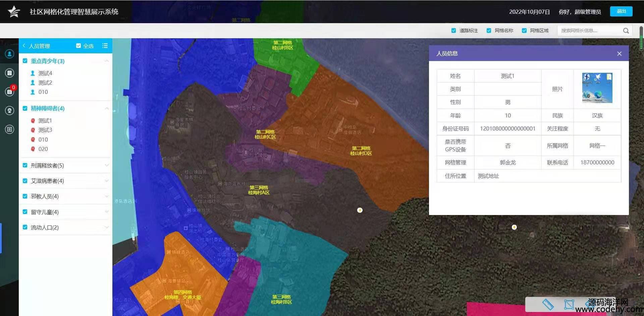Select the ruler distance measurement tool
The image size is (644, 316).
click(x=548, y=304)
